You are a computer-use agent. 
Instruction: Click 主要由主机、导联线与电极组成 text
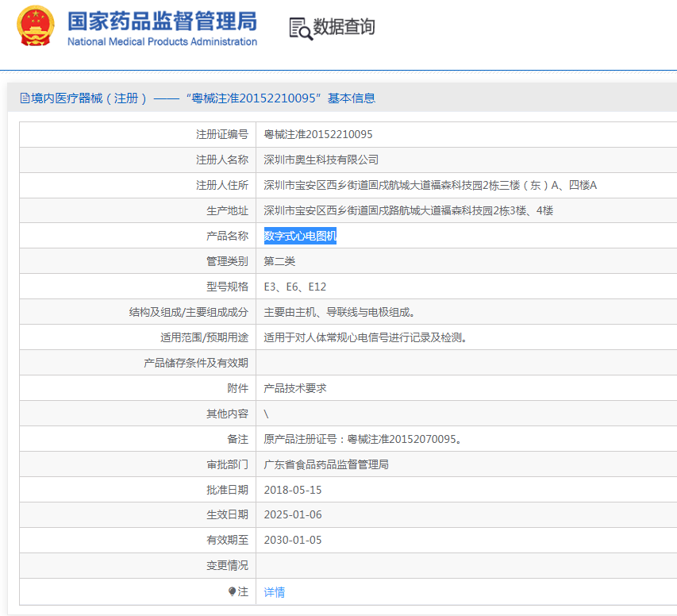click(x=340, y=312)
